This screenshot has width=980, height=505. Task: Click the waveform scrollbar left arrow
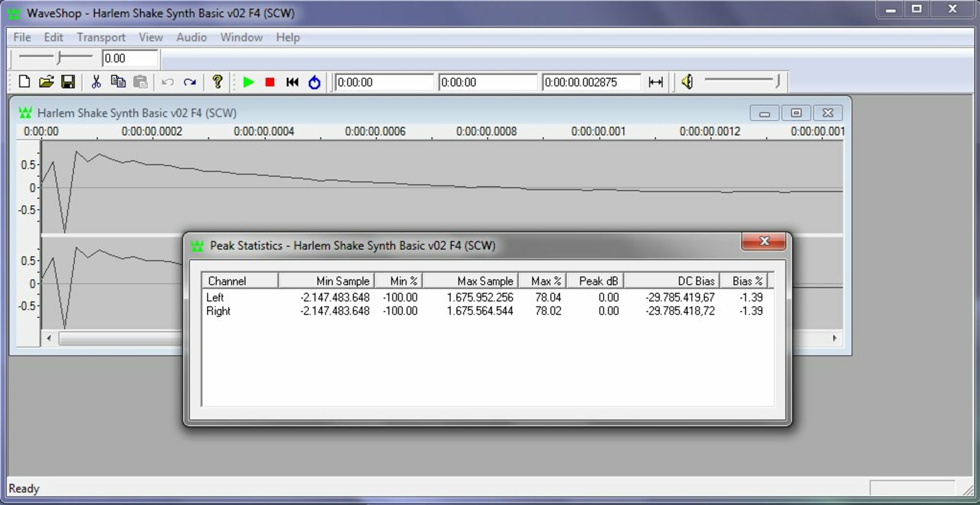pos(49,338)
